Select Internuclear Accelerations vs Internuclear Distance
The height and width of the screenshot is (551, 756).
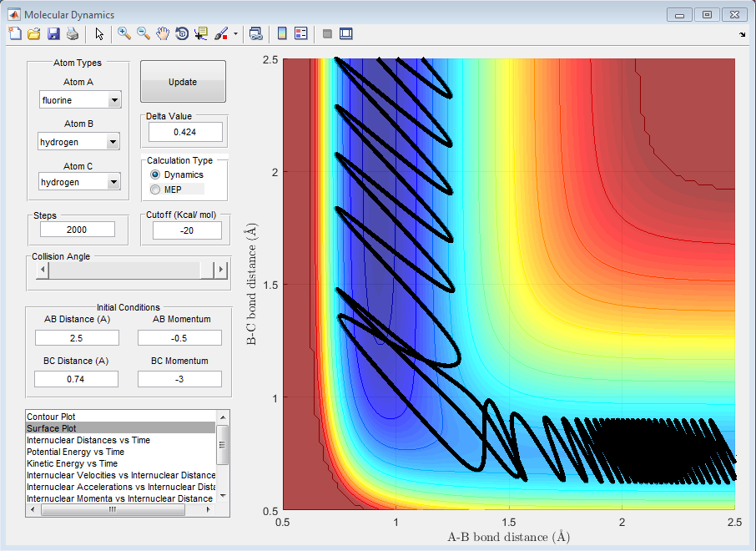click(x=120, y=487)
